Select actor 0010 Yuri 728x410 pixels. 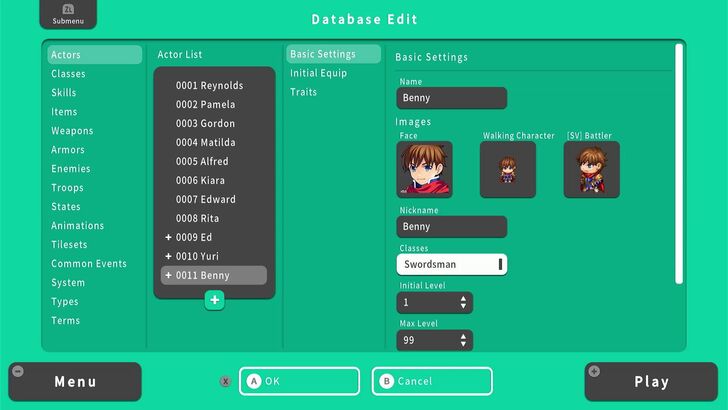(x=214, y=256)
